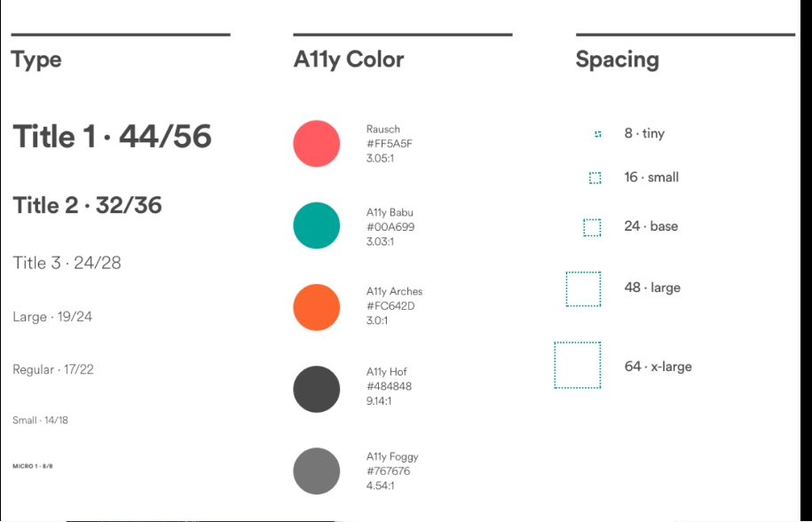Select the 48 large dotted square
This screenshot has height=522, width=812.
pos(584,289)
